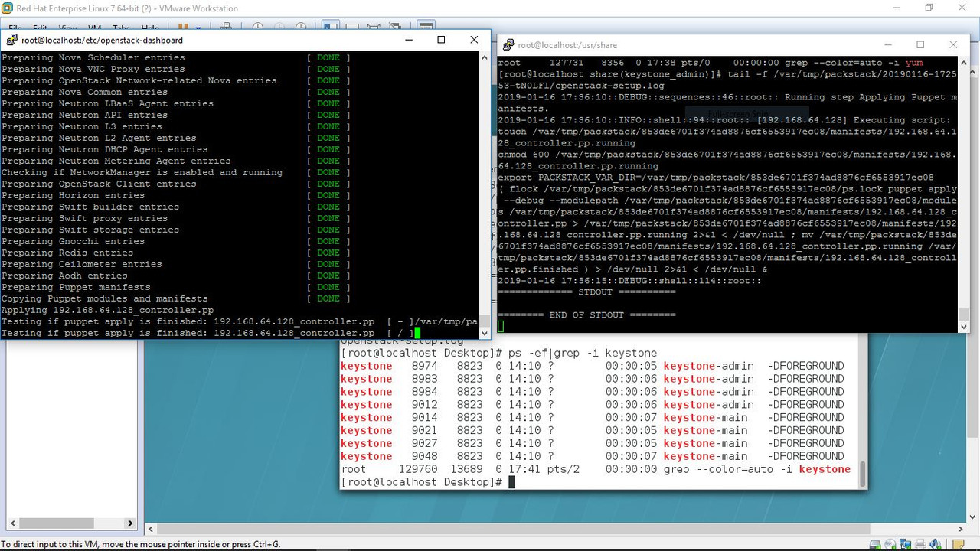
Task: Click PID 8974 in keystone process list
Action: point(424,366)
